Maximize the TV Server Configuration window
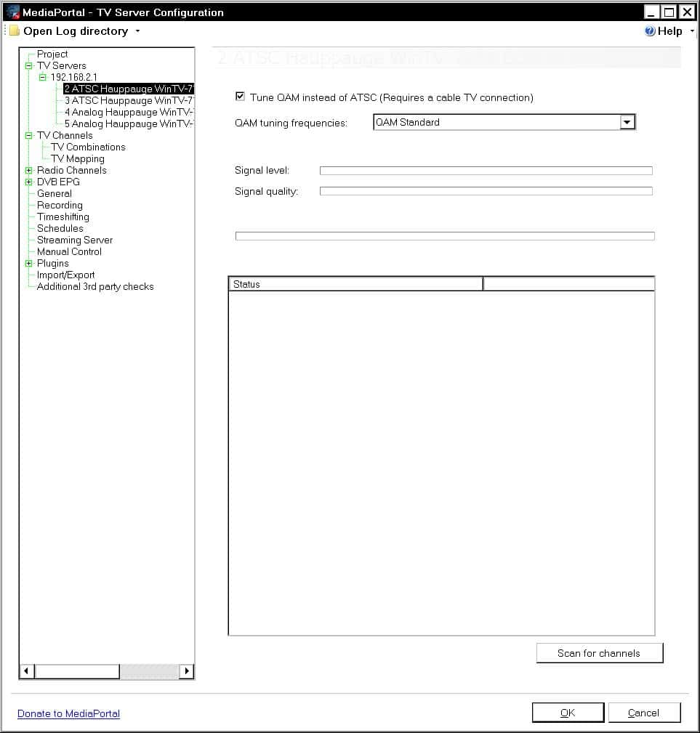This screenshot has height=733, width=700. (x=669, y=12)
